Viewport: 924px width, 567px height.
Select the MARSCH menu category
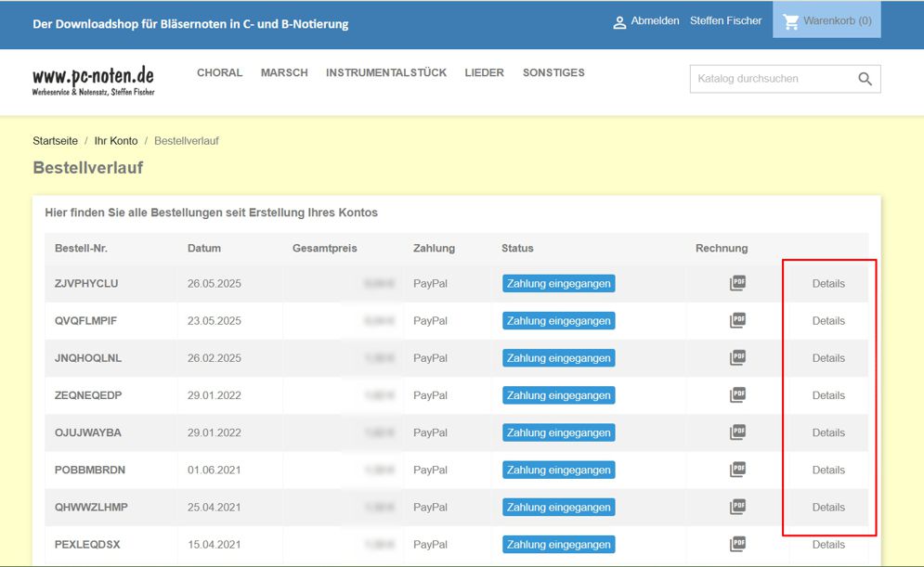284,72
